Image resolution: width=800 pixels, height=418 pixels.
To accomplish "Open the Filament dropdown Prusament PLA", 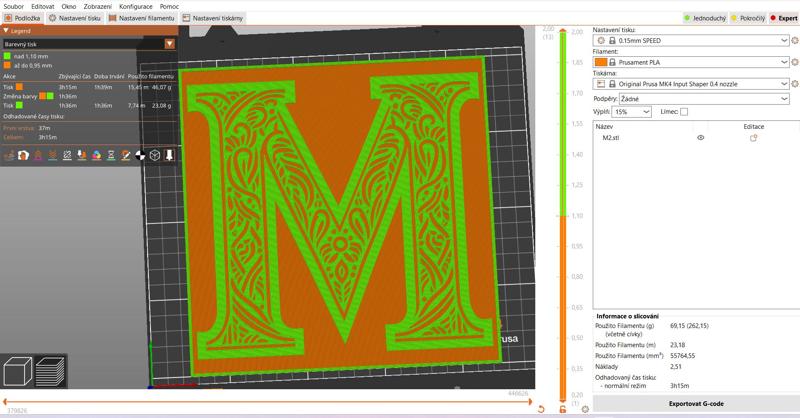I will click(x=691, y=62).
